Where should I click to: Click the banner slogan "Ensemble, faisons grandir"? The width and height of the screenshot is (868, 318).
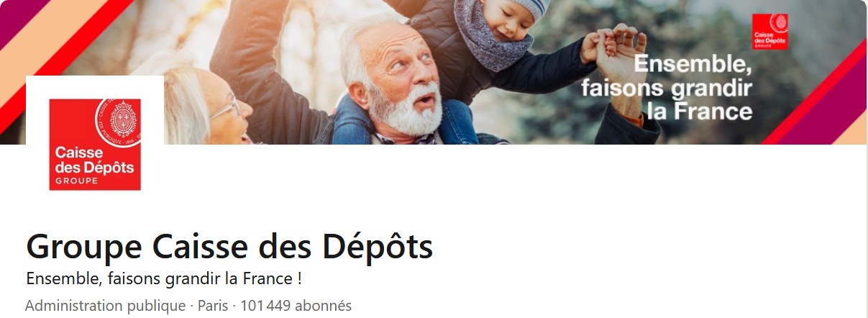[x=666, y=78]
